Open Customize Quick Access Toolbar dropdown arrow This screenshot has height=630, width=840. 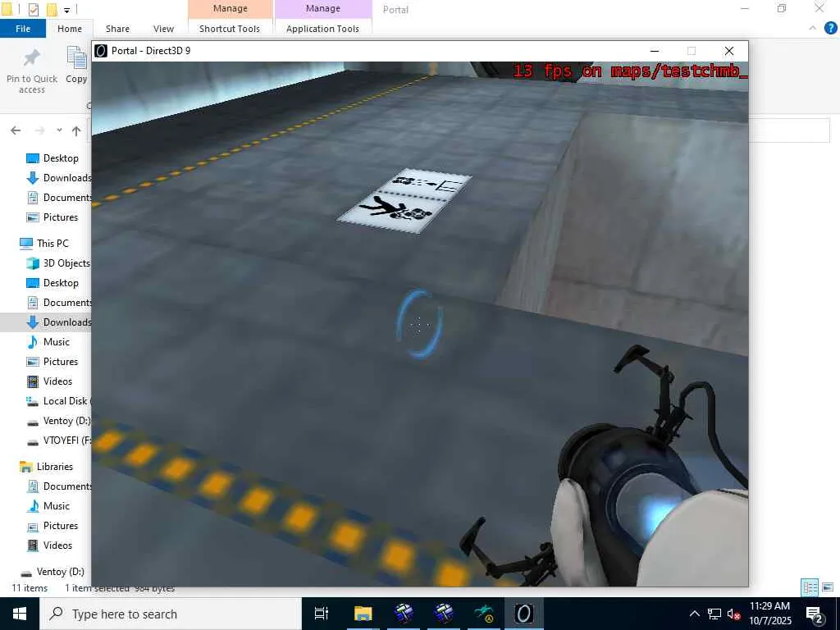66,10
